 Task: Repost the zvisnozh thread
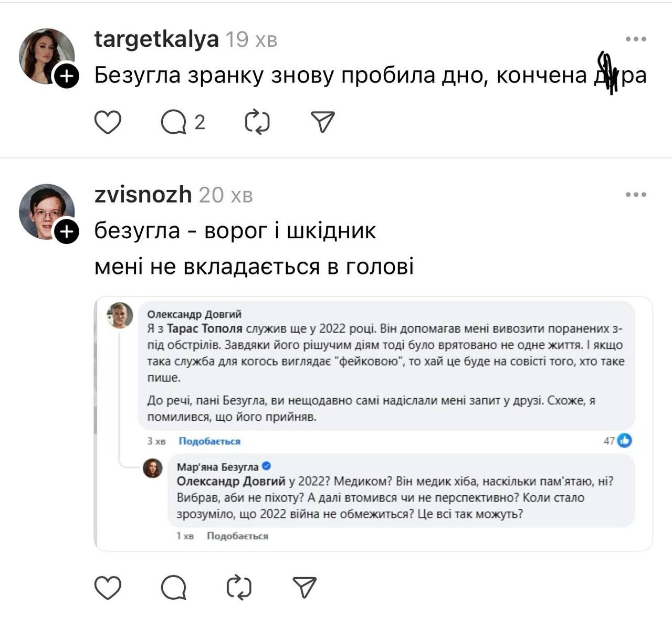coord(239,587)
